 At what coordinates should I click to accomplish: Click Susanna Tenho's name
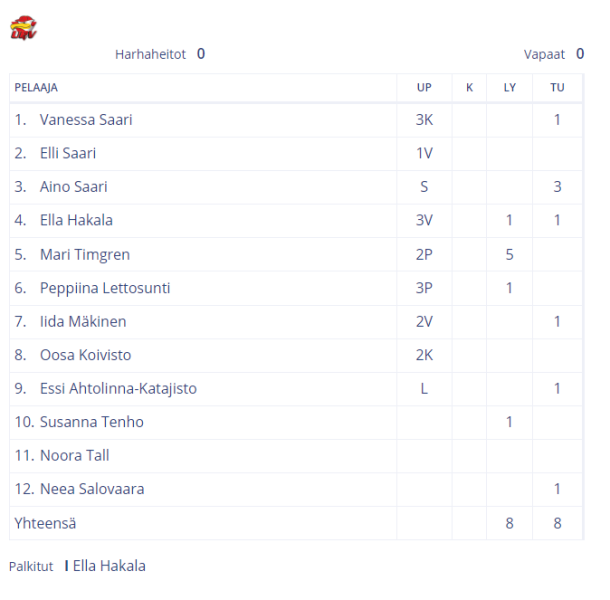[x=92, y=422]
